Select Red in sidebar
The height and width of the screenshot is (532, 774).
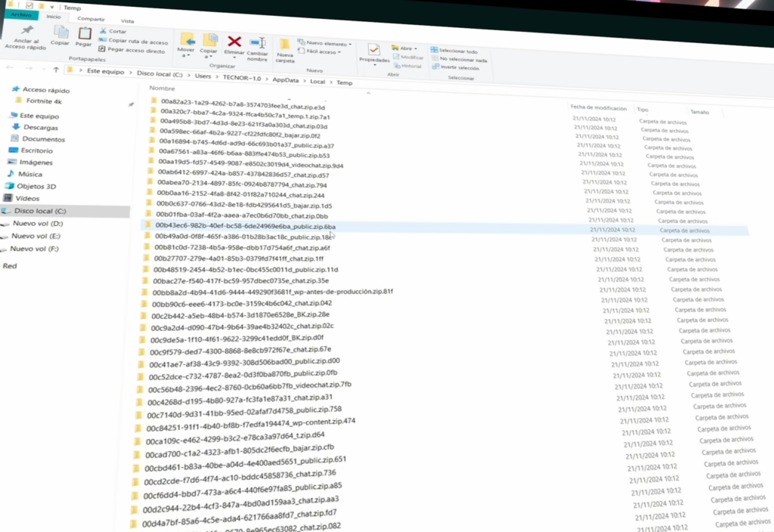coord(10,266)
